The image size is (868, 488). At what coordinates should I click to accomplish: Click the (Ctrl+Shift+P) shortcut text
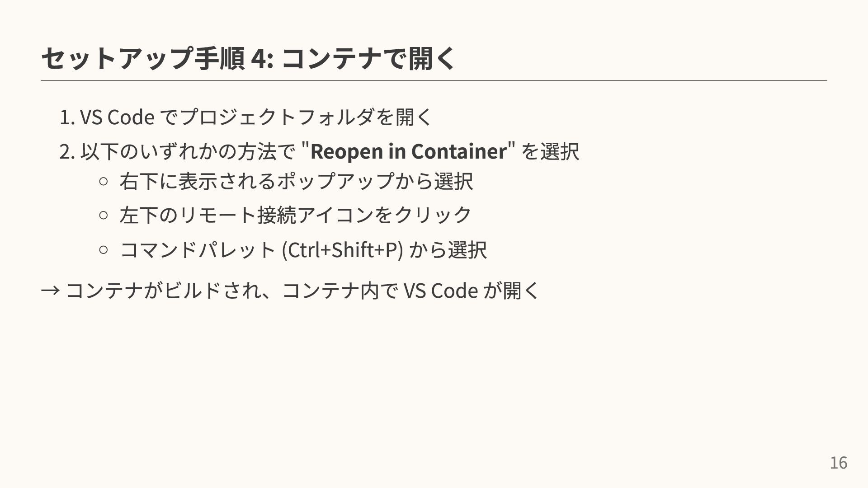click(x=342, y=249)
